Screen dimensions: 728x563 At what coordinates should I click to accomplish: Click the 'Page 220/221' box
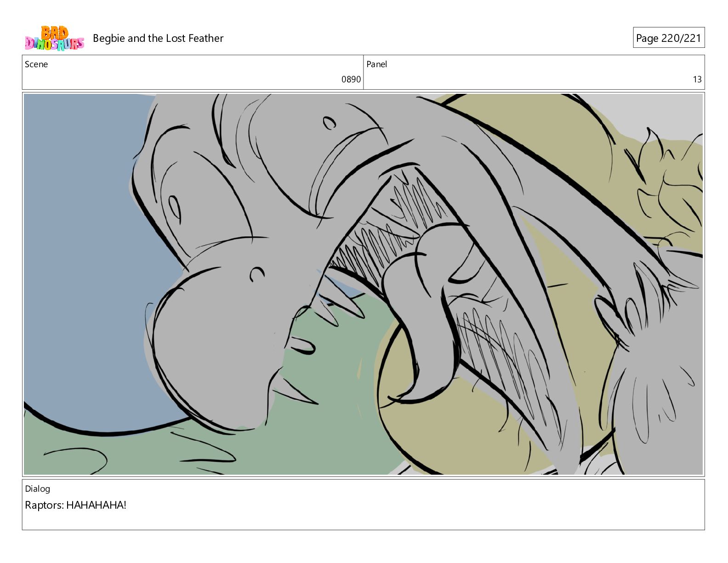(x=669, y=38)
